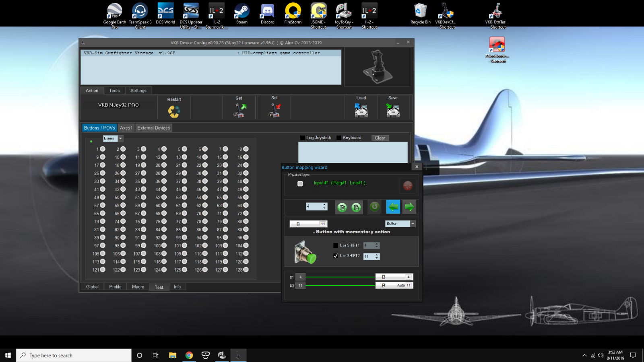Uncheck the Use SHIFT2 checkbox
The height and width of the screenshot is (362, 644).
(336, 256)
